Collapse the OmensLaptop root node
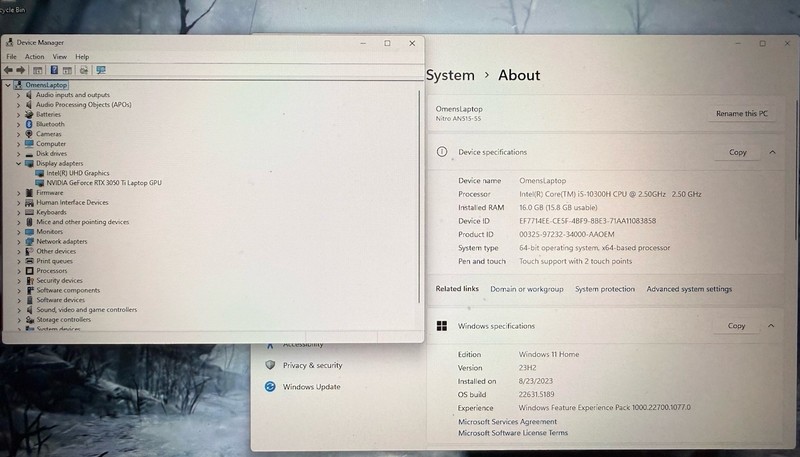The width and height of the screenshot is (800, 457). (8, 85)
